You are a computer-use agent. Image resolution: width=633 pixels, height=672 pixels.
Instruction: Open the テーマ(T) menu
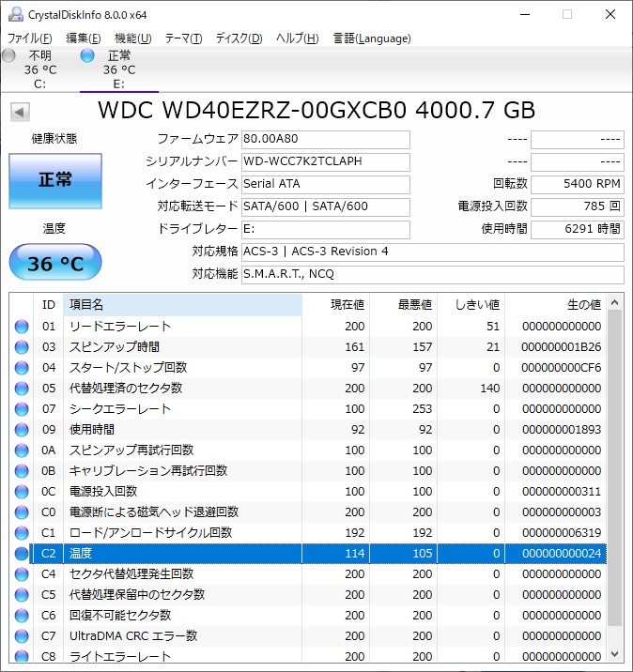click(x=183, y=38)
